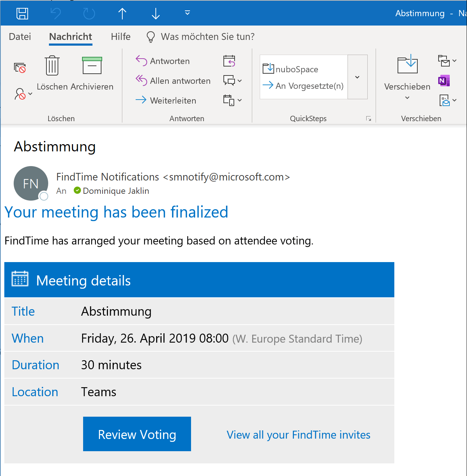Screen dimensions: 467x476
Task: Click the 'Your meeting has been finalized' heading
Action: pyautogui.click(x=116, y=212)
